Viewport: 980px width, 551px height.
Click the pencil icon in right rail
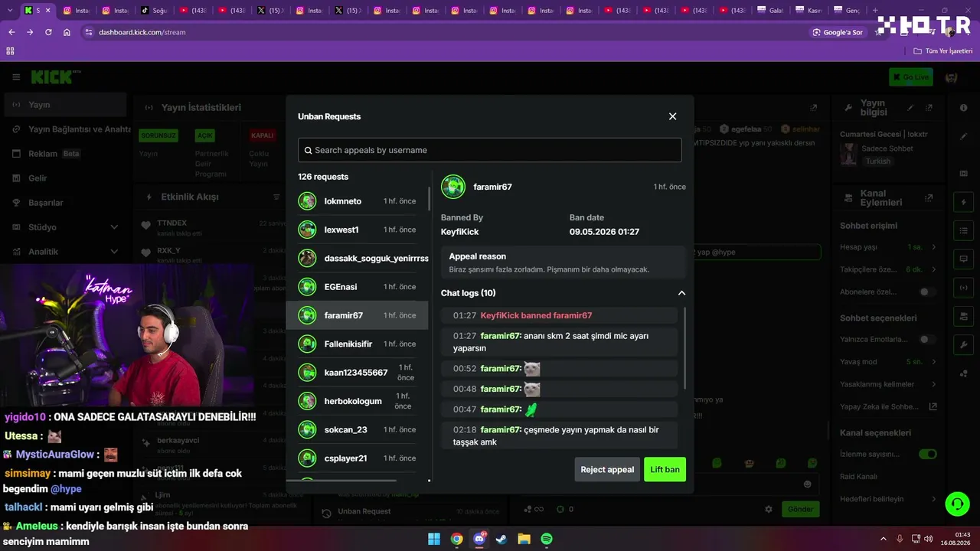[x=963, y=136]
